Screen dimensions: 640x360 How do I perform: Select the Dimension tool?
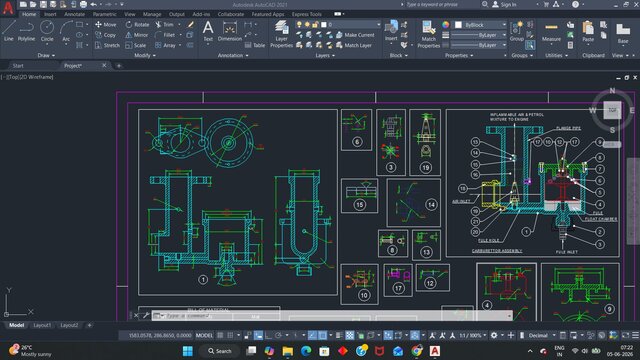[x=230, y=31]
